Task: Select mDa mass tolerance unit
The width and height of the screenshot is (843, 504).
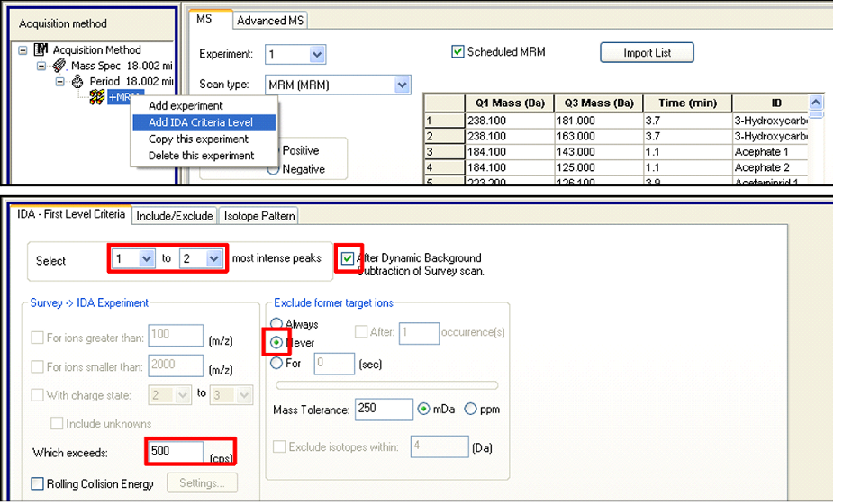Action: tap(423, 409)
